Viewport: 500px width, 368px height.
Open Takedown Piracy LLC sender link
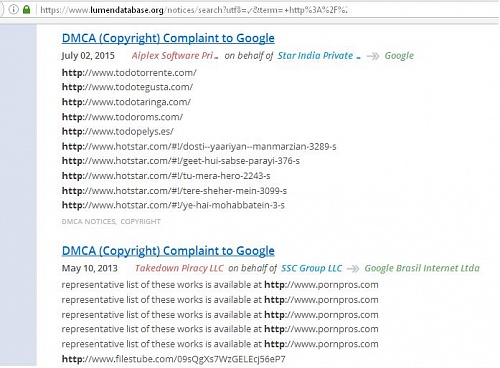(x=179, y=268)
